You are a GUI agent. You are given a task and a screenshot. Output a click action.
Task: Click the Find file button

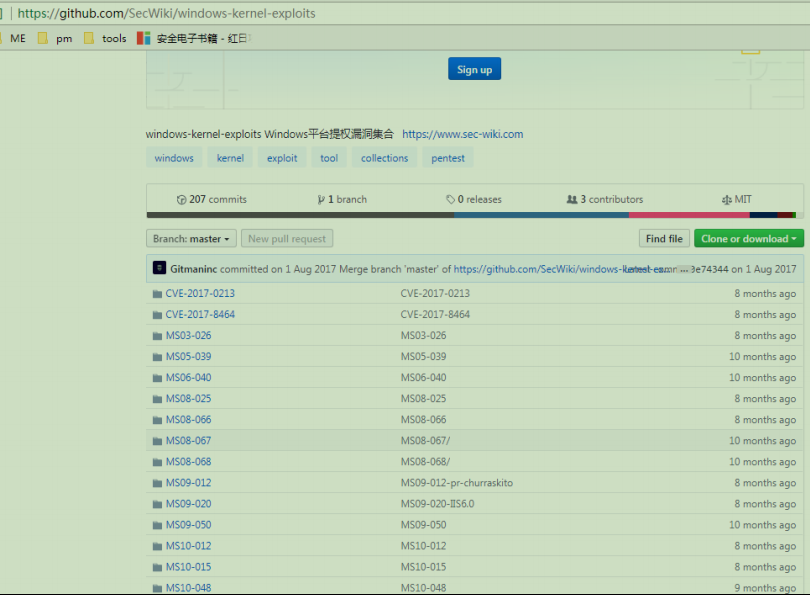pyautogui.click(x=664, y=239)
